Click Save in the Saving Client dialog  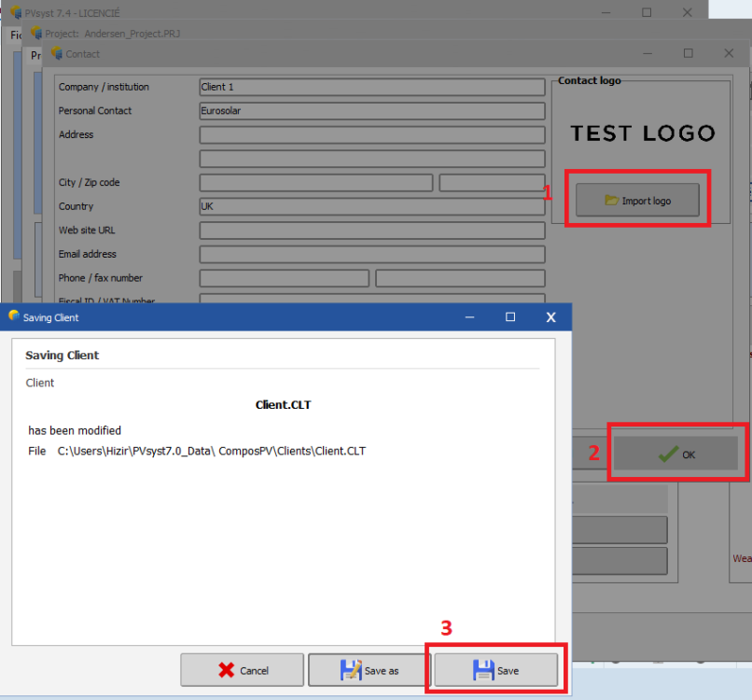coord(495,670)
